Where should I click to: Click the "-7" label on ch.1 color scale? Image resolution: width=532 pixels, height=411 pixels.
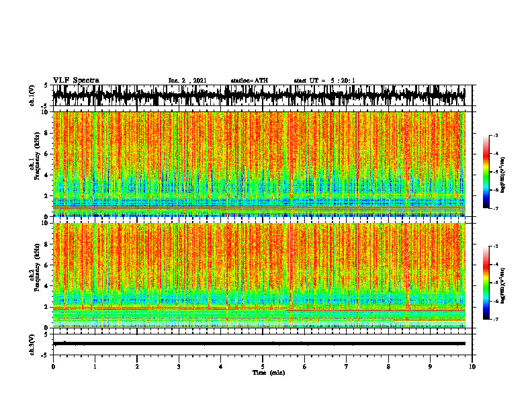coord(496,208)
